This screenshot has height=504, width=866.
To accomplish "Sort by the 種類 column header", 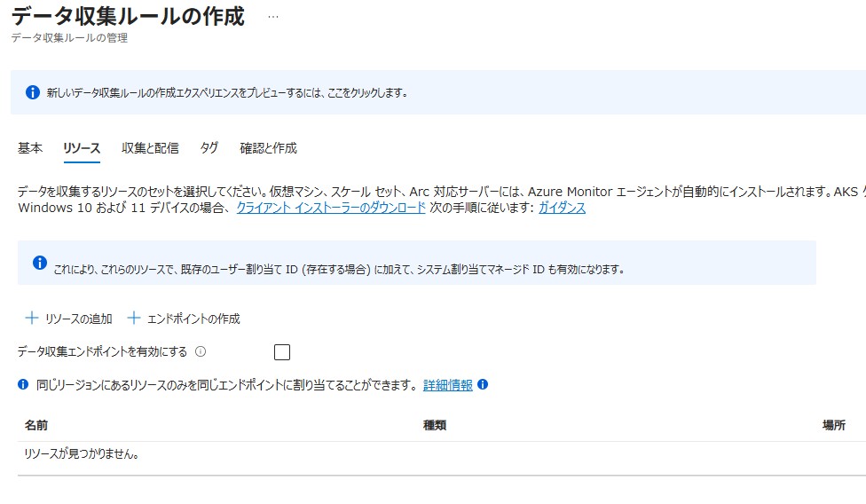I will pyautogui.click(x=435, y=426).
